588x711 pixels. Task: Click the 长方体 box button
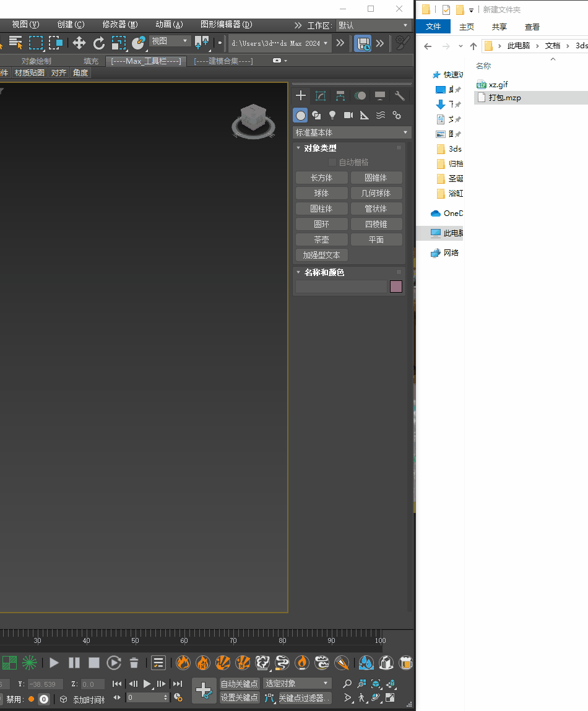[321, 178]
